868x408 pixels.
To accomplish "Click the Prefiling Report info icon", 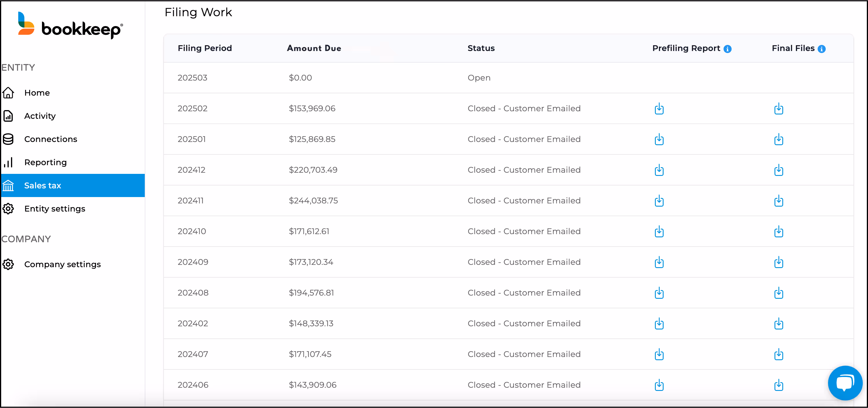I will pyautogui.click(x=728, y=49).
